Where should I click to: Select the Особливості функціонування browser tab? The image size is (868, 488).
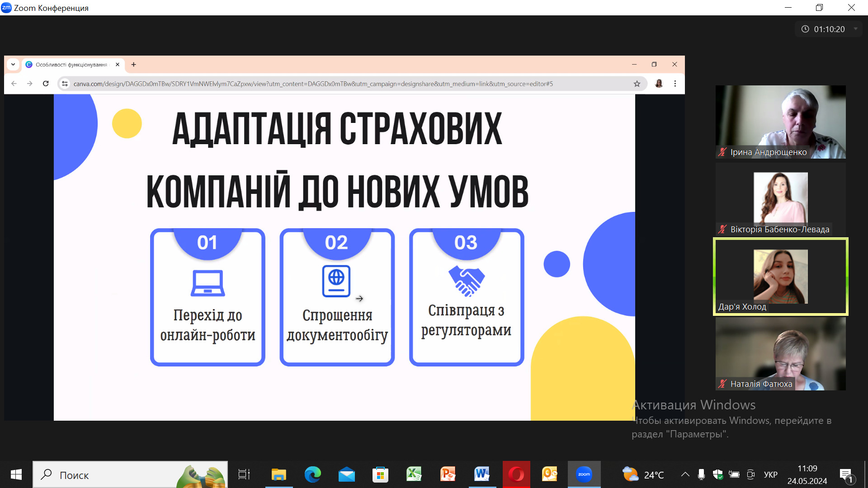click(x=71, y=65)
